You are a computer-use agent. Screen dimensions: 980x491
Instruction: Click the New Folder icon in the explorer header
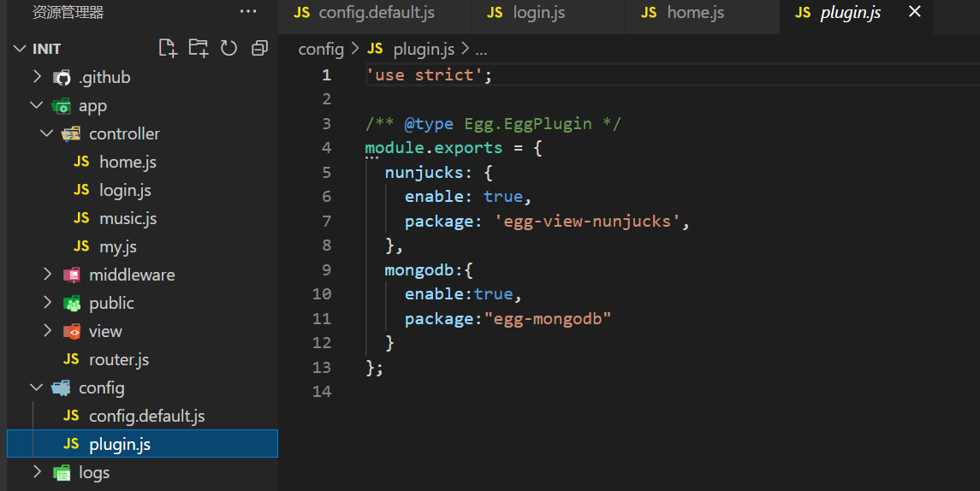[198, 48]
